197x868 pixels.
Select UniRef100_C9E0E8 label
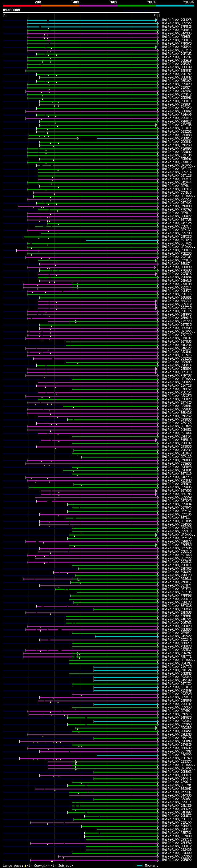point(177,101)
